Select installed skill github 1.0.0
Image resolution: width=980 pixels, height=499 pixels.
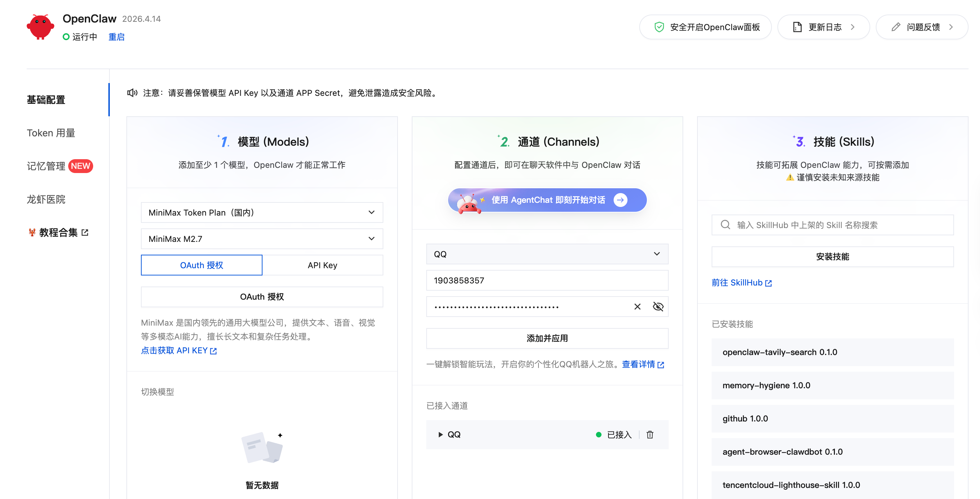click(x=832, y=418)
